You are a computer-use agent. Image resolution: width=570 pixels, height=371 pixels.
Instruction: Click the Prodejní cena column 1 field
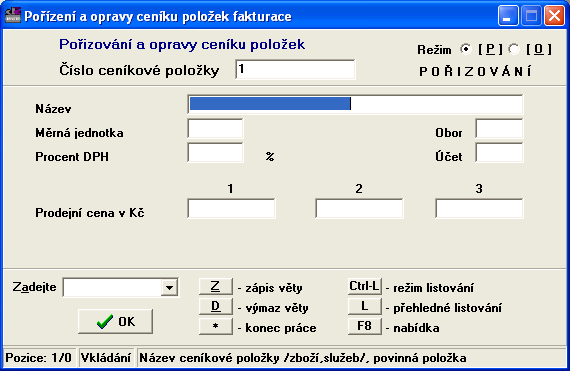(232, 209)
